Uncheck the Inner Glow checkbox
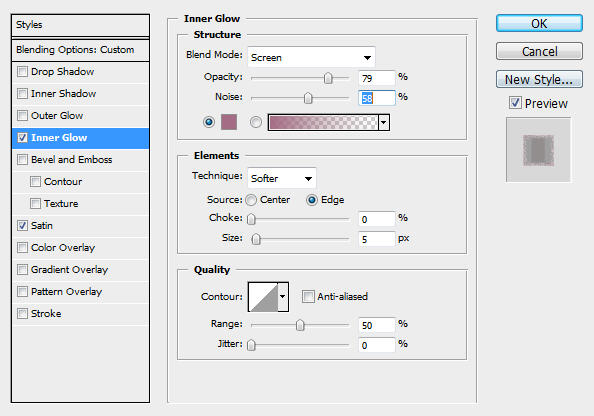 (22, 138)
